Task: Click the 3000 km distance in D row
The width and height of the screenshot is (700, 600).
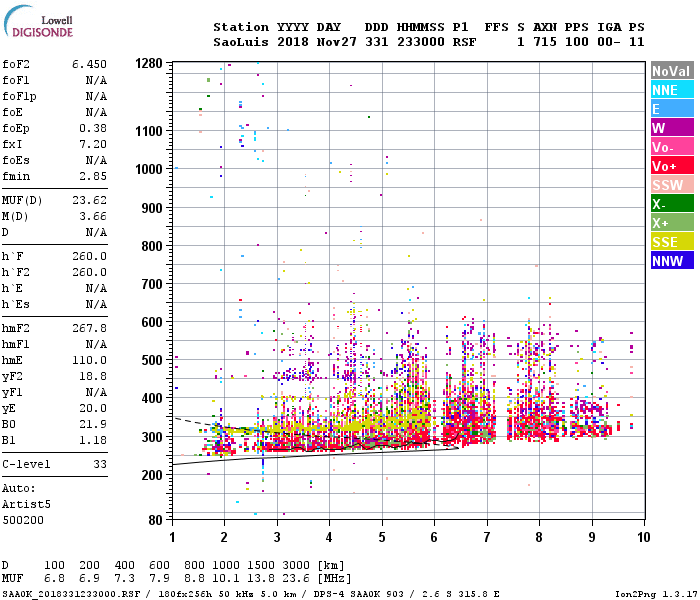Action: point(296,565)
